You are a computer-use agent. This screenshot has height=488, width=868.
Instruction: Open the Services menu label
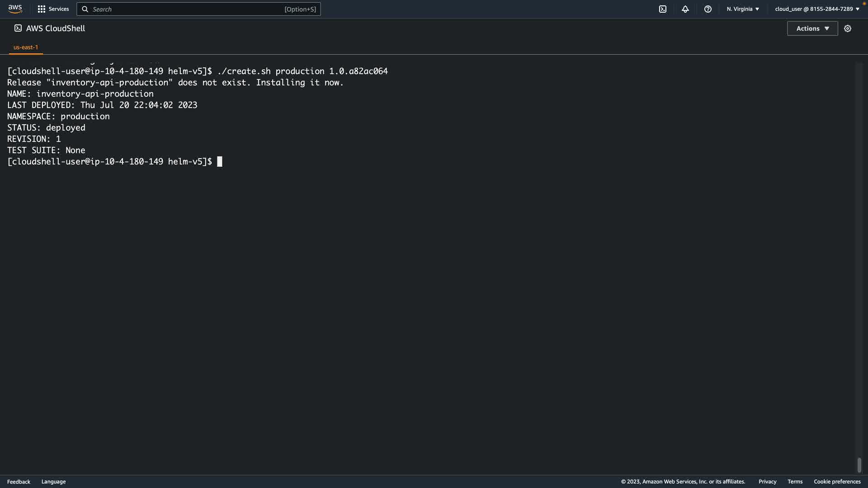[59, 9]
